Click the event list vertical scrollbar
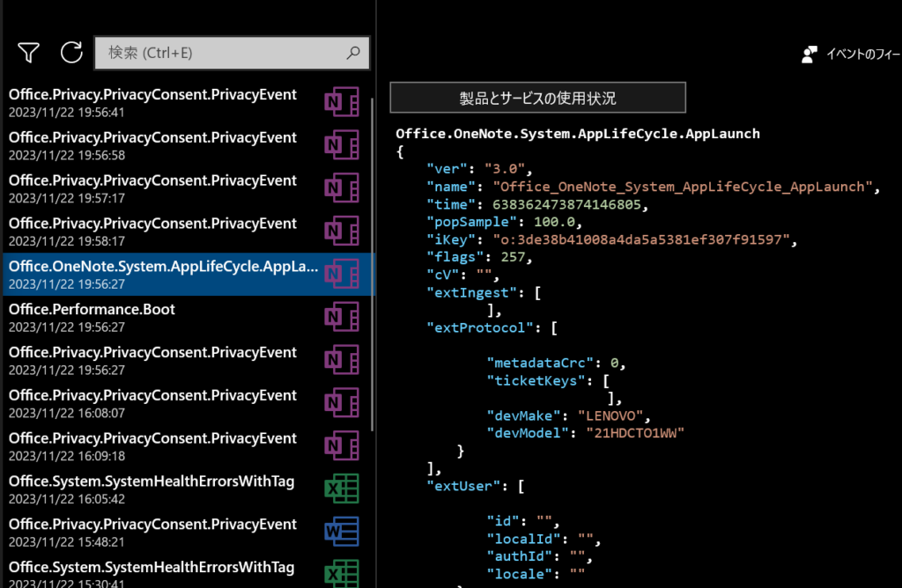This screenshot has height=588, width=902. [x=373, y=264]
